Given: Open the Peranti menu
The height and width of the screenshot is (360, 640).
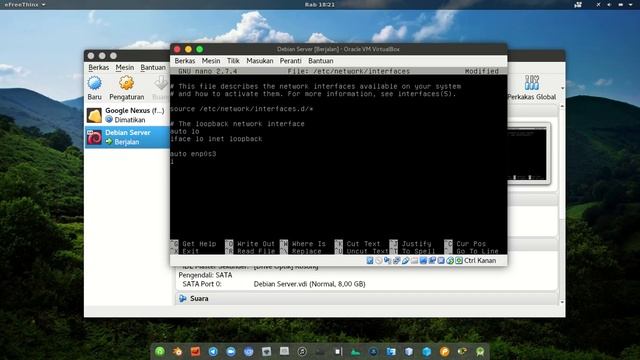Looking at the screenshot, I should click(290, 61).
